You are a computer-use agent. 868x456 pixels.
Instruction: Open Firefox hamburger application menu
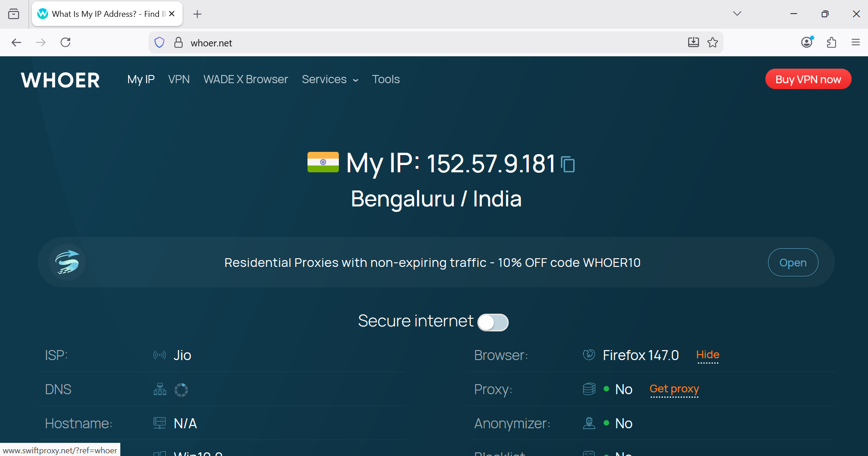(855, 43)
